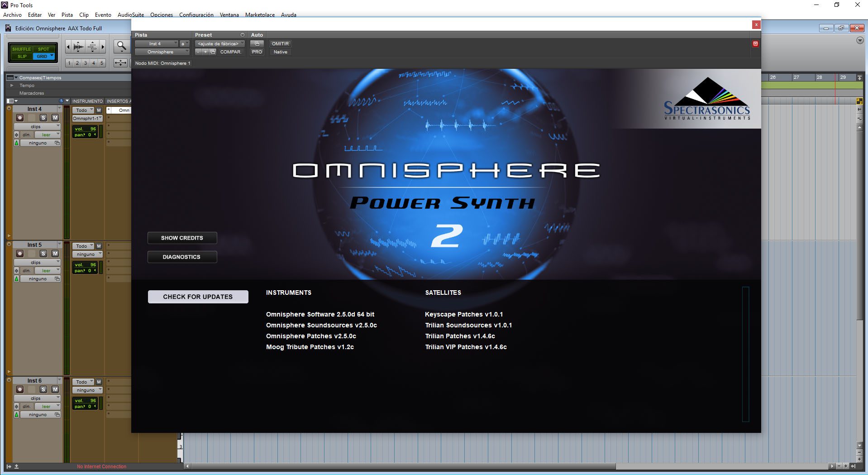Viewport: 868px width, 475px height.
Task: Toggle OMITIR bypass on the plugin
Action: [280, 44]
